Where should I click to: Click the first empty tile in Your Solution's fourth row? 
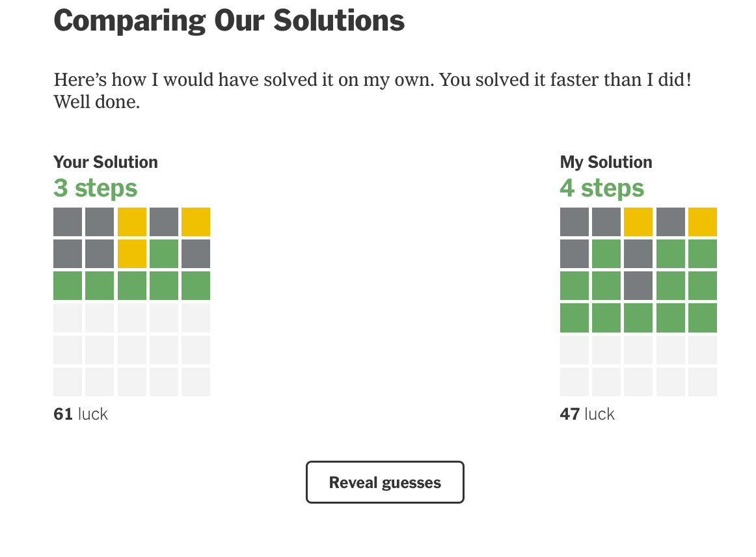(x=68, y=318)
